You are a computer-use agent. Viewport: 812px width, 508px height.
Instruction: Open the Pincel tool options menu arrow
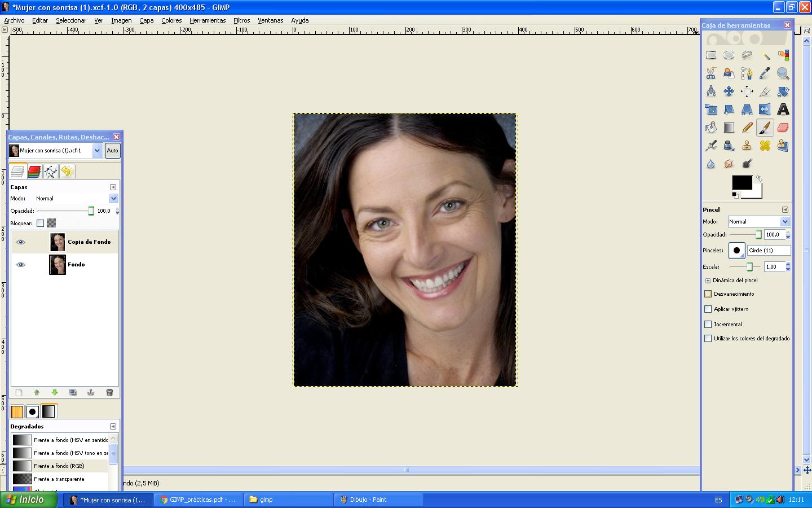point(785,209)
